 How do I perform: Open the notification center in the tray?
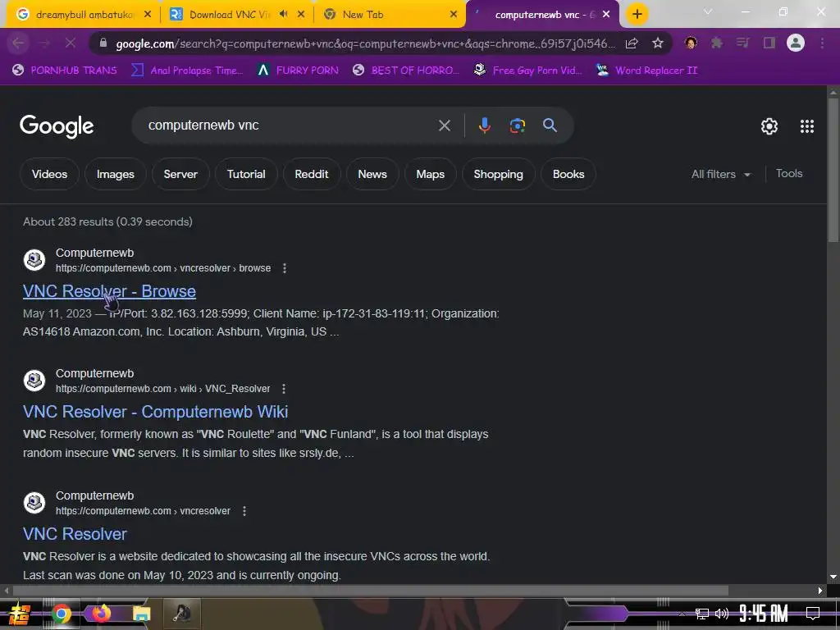(813, 614)
